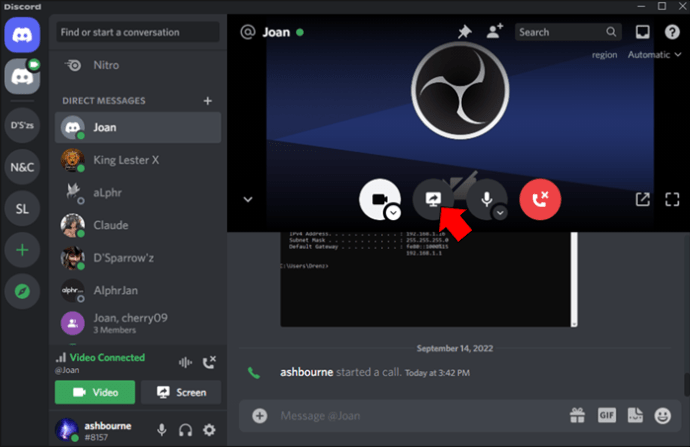This screenshot has height=447, width=690.
Task: Open AlphrJan conversation
Action: point(138,290)
